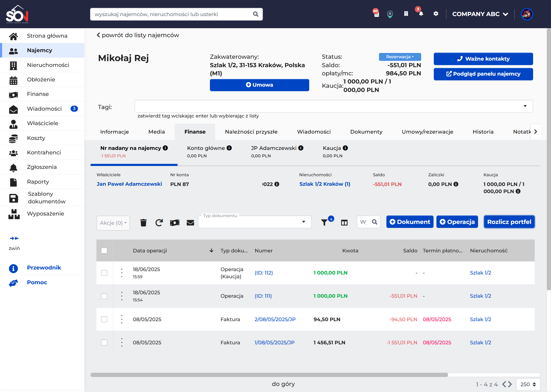This screenshot has height=392, width=551.
Task: Click the magnifier in search bar
Action: (x=255, y=14)
